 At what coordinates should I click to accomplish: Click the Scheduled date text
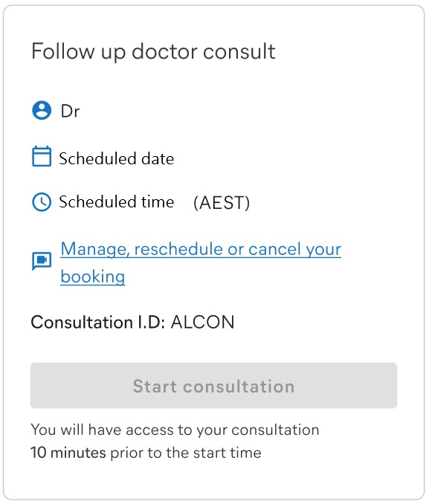pos(117,159)
